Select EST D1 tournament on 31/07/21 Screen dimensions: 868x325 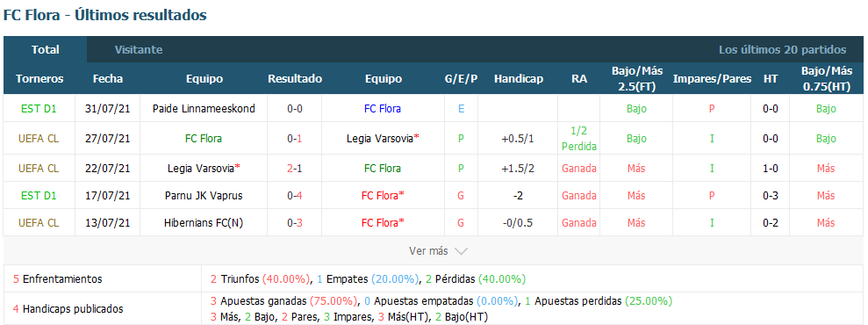tap(39, 109)
